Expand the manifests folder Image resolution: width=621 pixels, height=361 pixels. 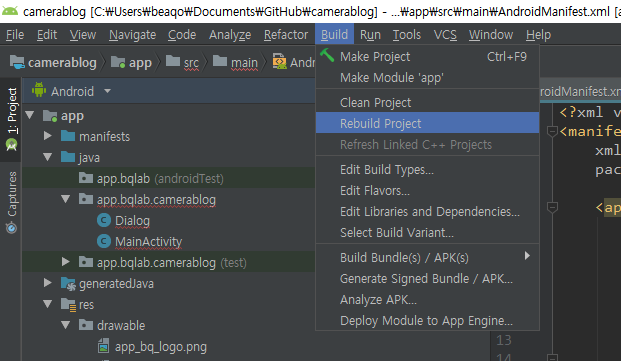(x=48, y=136)
